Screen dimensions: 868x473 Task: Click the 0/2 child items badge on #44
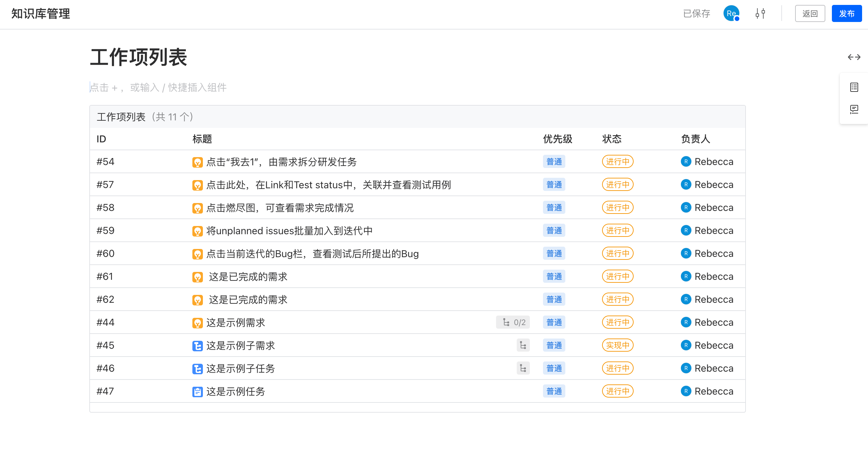click(x=512, y=322)
